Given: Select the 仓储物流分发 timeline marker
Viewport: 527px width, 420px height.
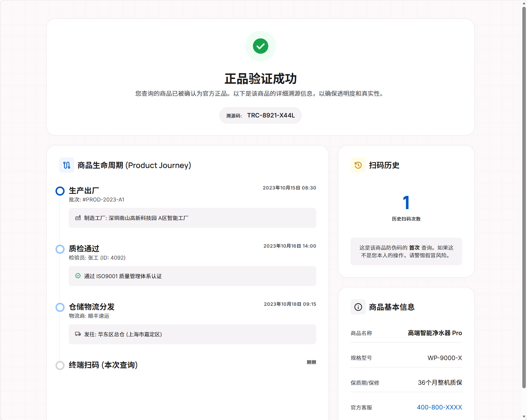Looking at the screenshot, I should 60,307.
